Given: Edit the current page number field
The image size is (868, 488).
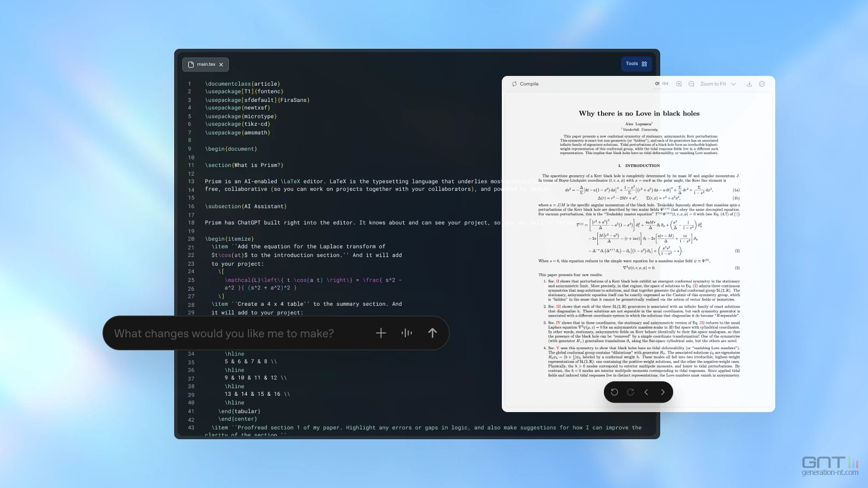Looking at the screenshot, I should click(656, 84).
